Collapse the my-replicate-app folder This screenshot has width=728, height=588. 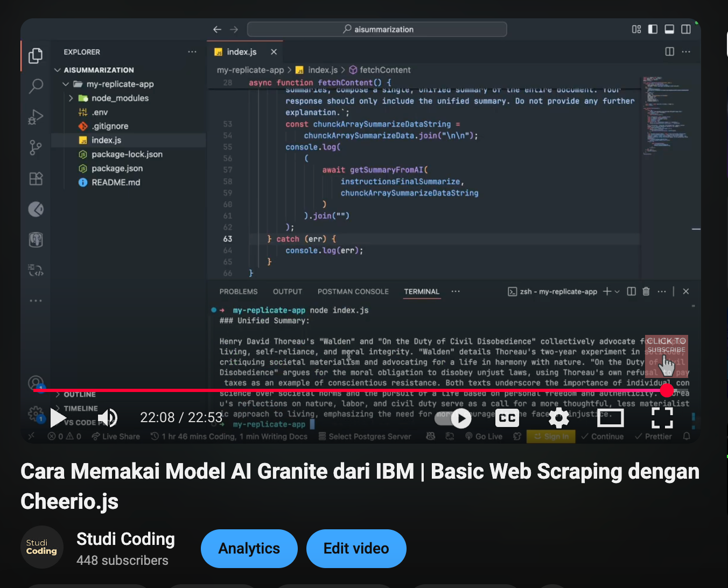66,84
